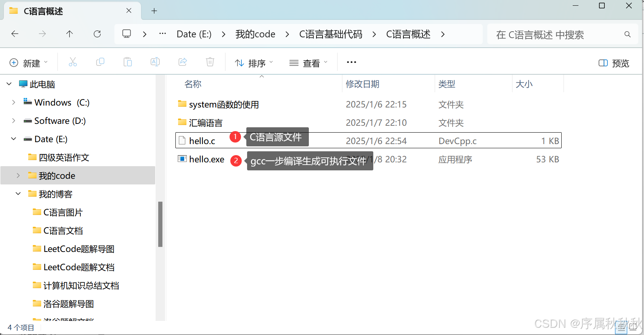Select Windows (C:) in navigation pane

tap(62, 103)
